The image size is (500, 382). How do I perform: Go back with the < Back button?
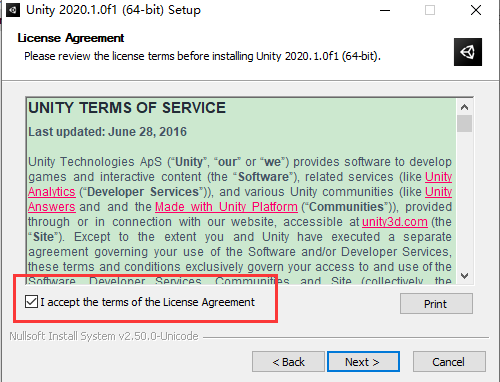point(288,362)
